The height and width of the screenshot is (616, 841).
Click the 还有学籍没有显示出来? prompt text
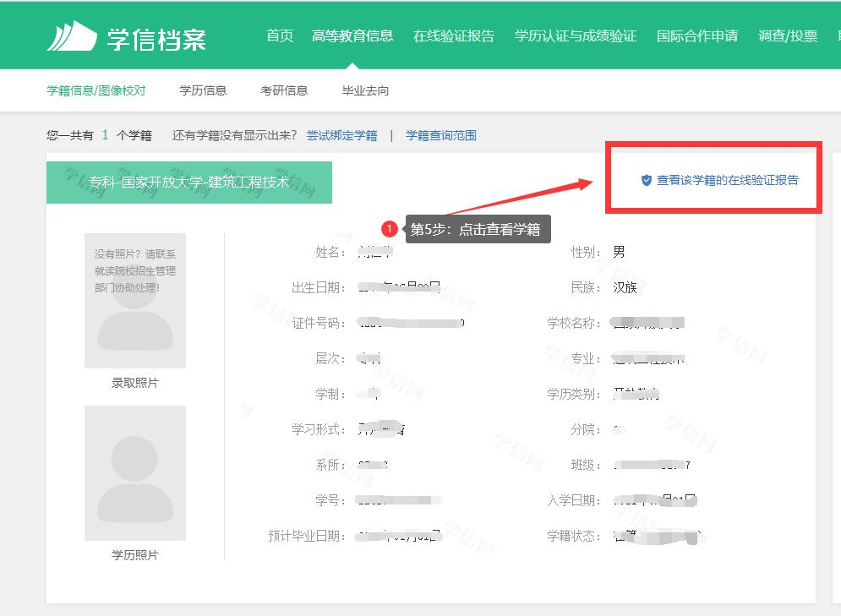pos(234,136)
